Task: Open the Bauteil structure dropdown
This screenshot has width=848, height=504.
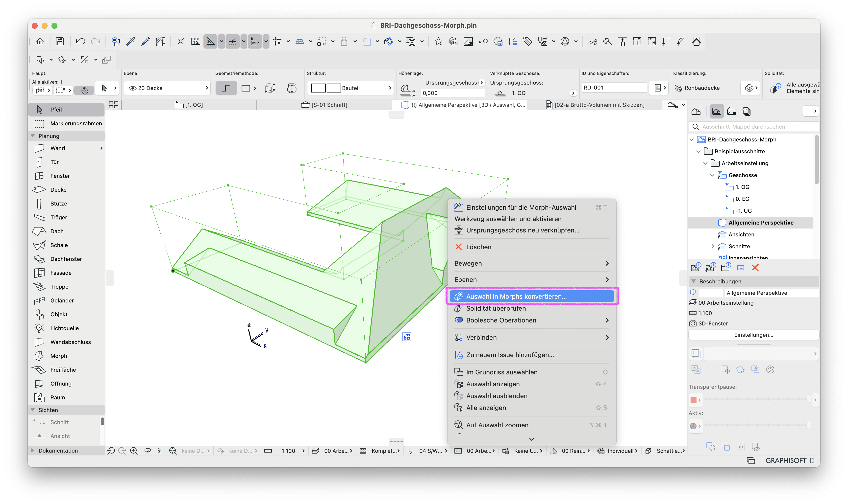Action: [350, 88]
